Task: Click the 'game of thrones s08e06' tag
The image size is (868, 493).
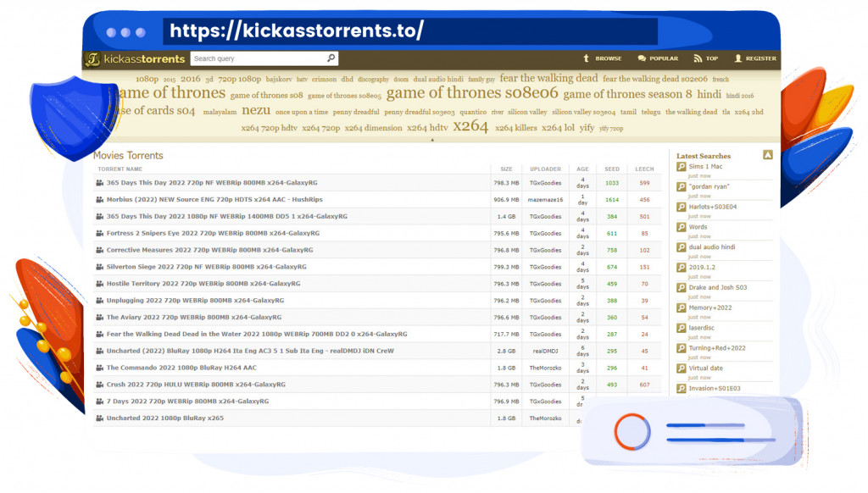Action: click(472, 92)
